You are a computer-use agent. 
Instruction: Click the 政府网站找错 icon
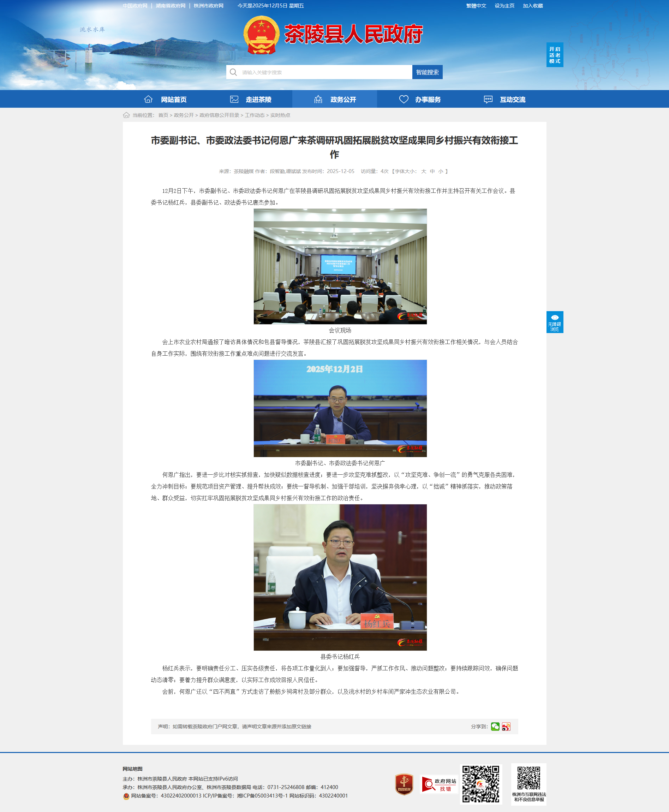[439, 784]
